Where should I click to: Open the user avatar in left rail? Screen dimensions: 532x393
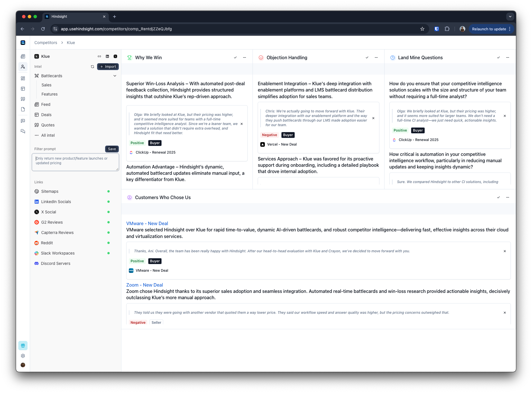coord(23,365)
